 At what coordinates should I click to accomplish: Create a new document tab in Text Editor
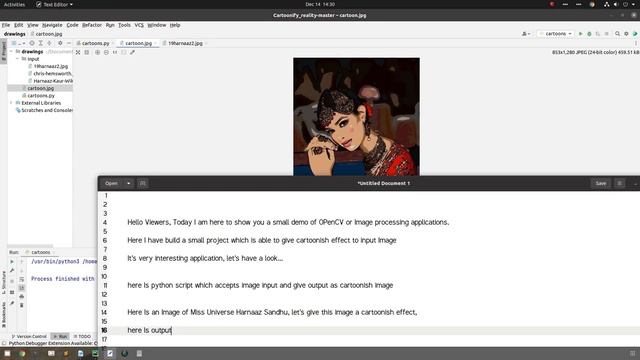(x=142, y=183)
